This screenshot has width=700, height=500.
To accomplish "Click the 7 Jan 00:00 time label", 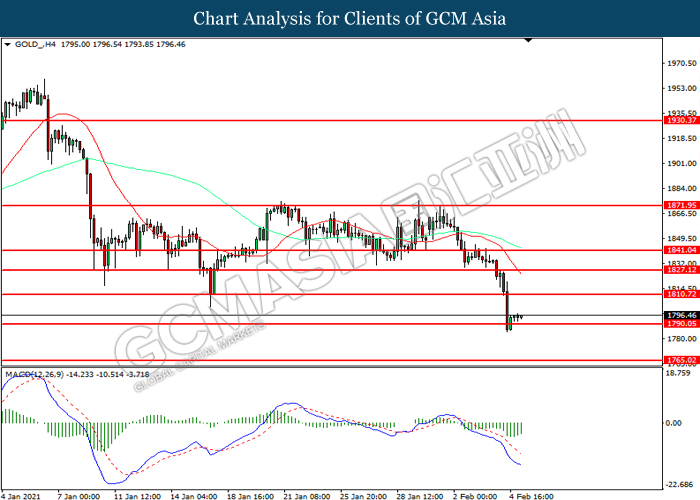I will pyautogui.click(x=79, y=496).
